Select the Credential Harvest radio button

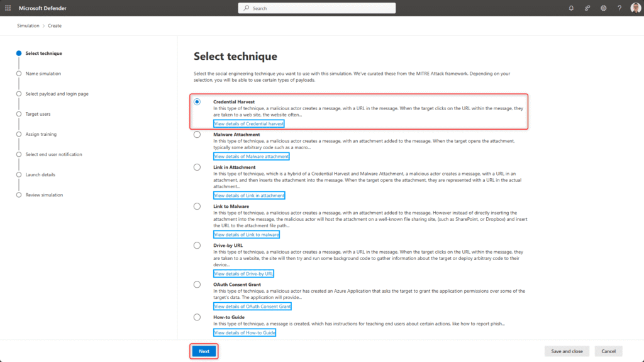point(197,101)
